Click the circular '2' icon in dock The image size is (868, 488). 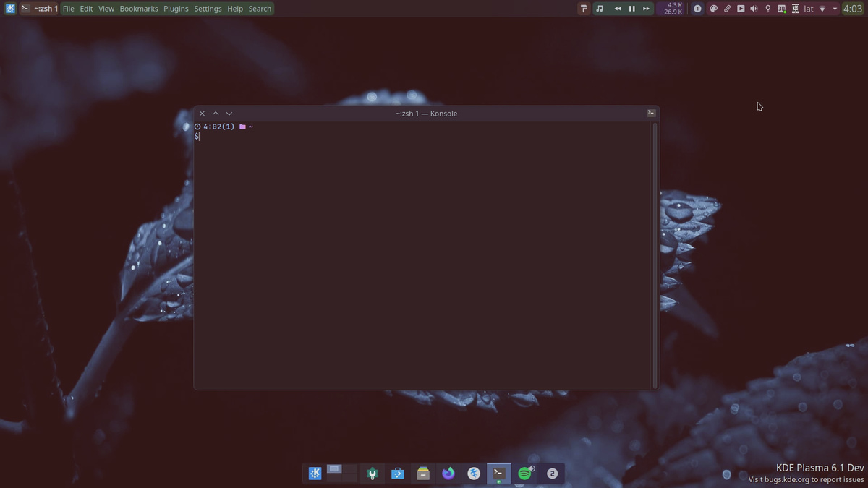click(552, 474)
